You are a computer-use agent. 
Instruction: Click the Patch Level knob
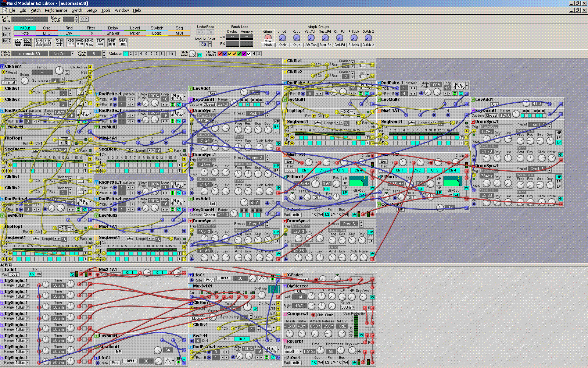(x=193, y=54)
